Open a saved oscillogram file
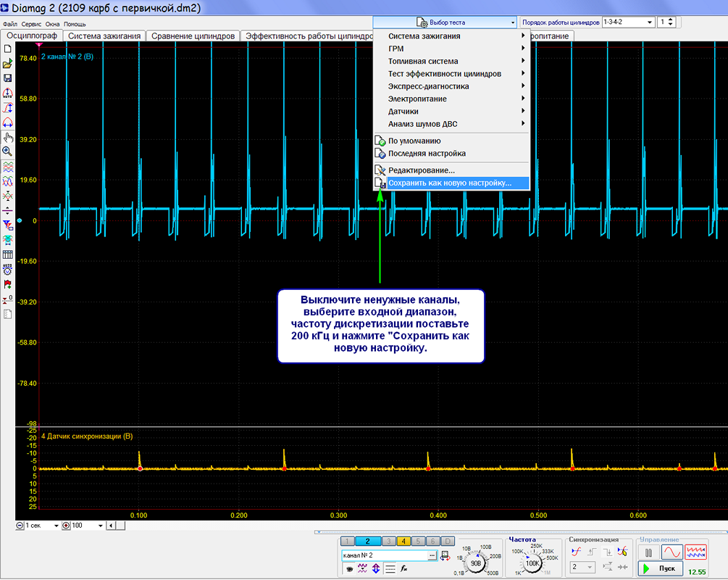This screenshot has height=580, width=728. pyautogui.click(x=7, y=64)
